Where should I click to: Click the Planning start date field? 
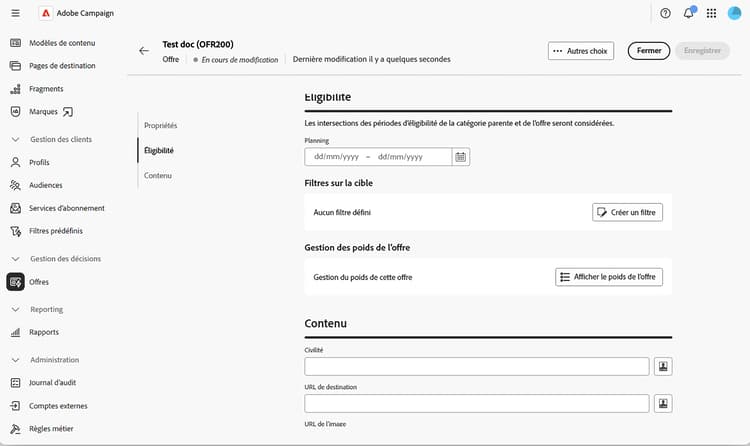pos(336,156)
